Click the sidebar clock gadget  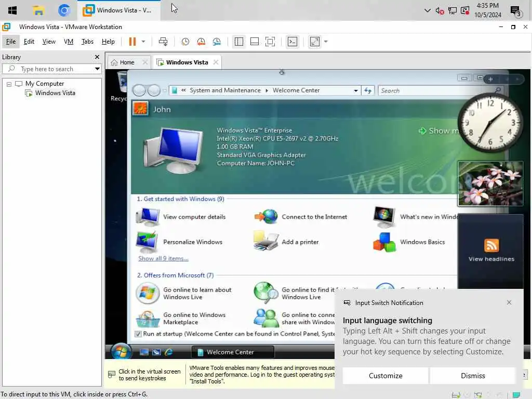[490, 124]
